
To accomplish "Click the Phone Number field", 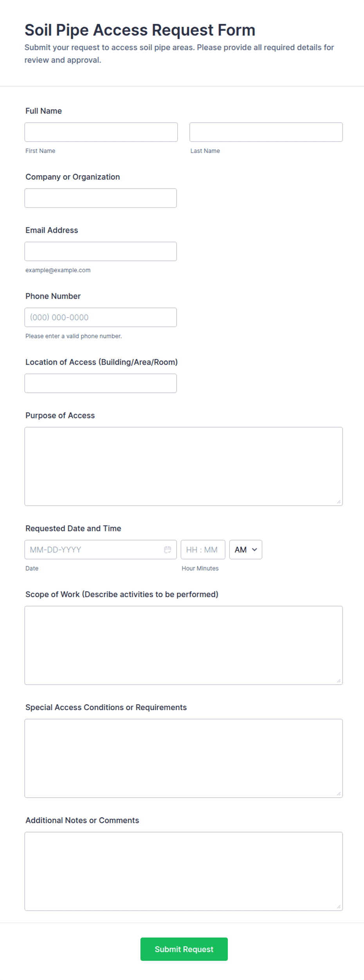I will pos(101,317).
